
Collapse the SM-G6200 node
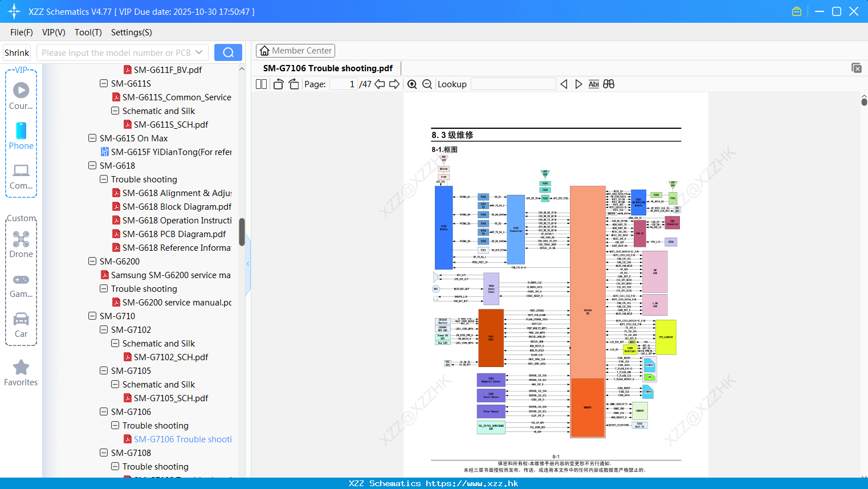point(92,261)
